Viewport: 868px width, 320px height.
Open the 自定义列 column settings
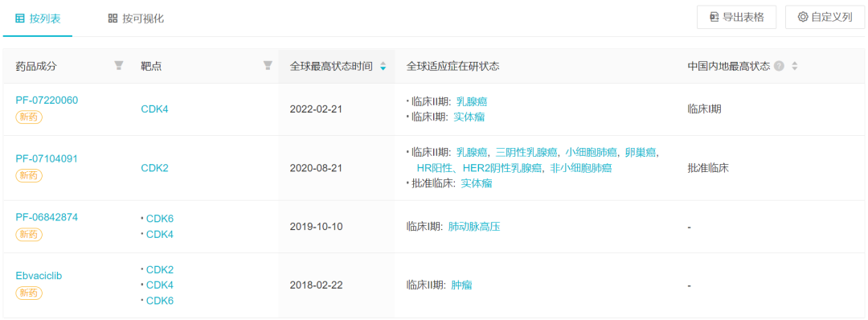coord(825,17)
